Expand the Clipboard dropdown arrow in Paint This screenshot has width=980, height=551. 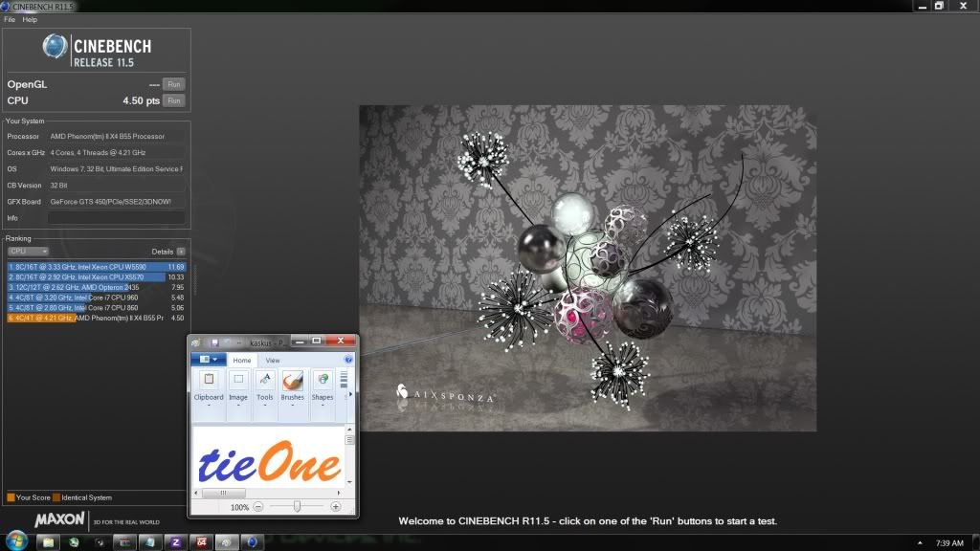point(208,406)
